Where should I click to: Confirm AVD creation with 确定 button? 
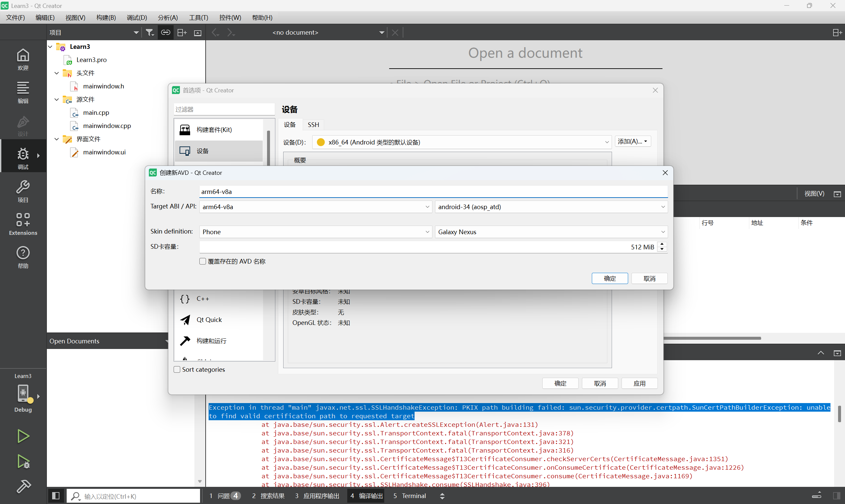click(x=610, y=278)
